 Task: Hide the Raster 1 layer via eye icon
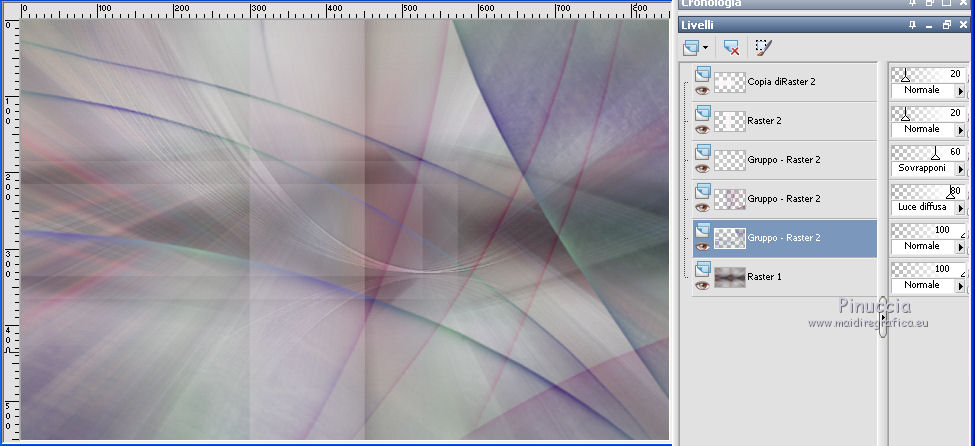coord(703,285)
